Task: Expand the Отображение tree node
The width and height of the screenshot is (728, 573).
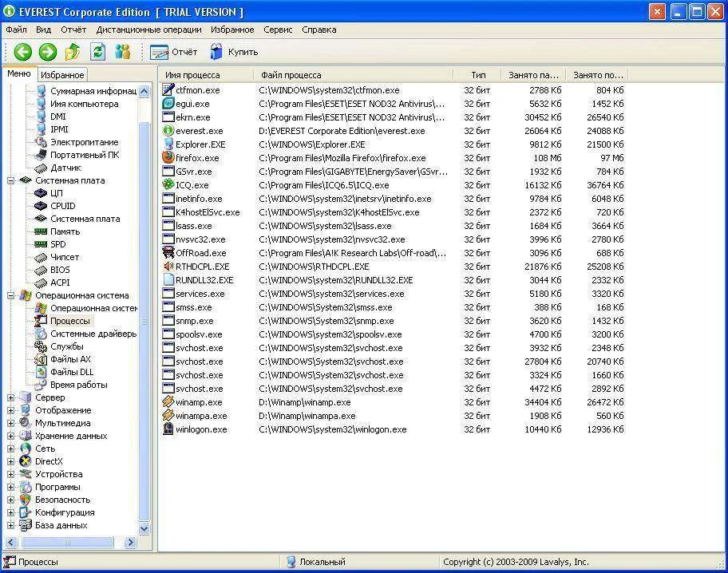Action: click(10, 410)
